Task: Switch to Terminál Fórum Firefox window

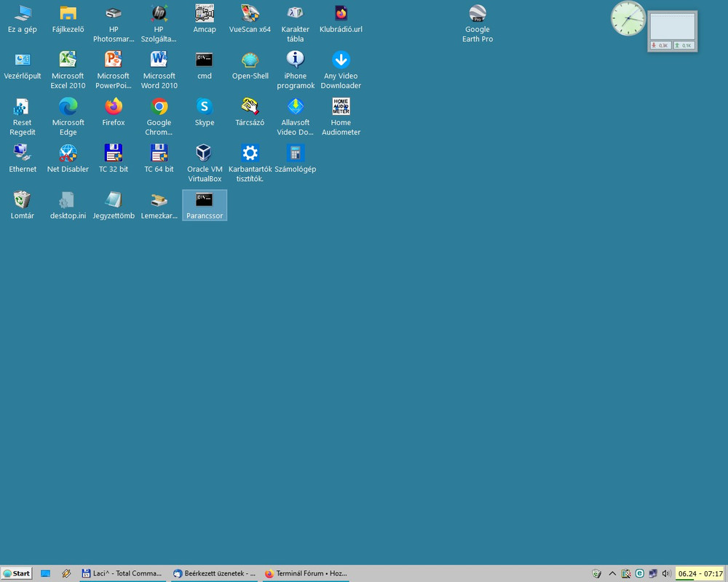Action: [306, 574]
